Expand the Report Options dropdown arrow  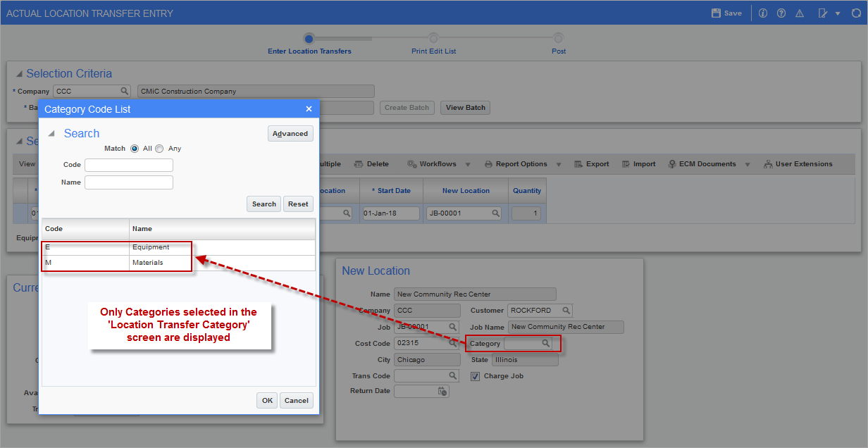pos(559,165)
